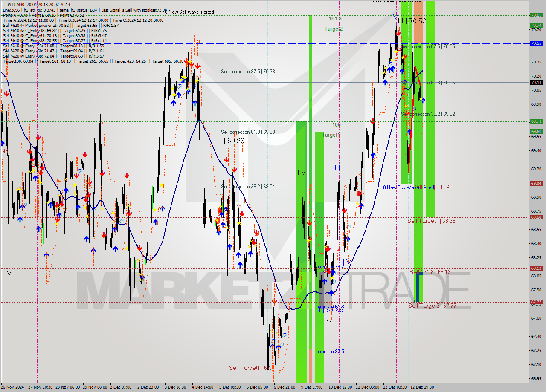This screenshot has width=546, height=392.
Task: Click the 'Target1' label on the chart
Action: coord(331,135)
